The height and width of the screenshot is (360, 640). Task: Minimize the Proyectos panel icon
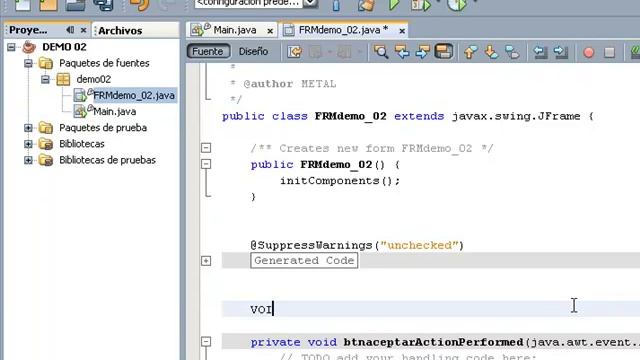(x=70, y=30)
